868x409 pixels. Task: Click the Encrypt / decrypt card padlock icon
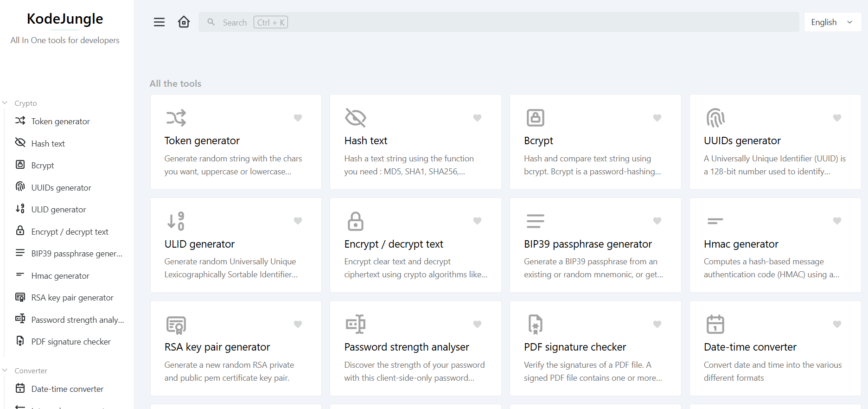[x=356, y=221]
